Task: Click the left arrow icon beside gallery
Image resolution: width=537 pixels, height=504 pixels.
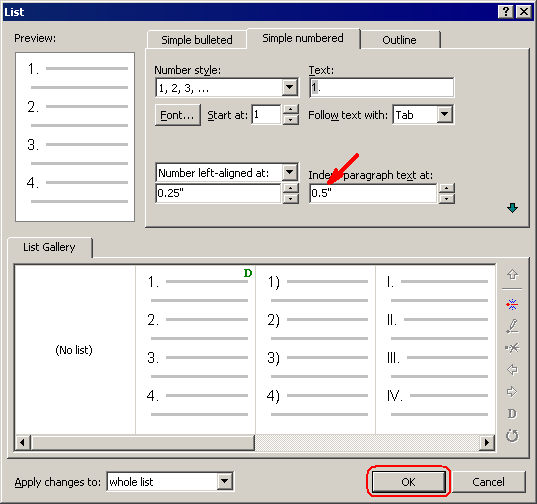Action: pyautogui.click(x=512, y=370)
